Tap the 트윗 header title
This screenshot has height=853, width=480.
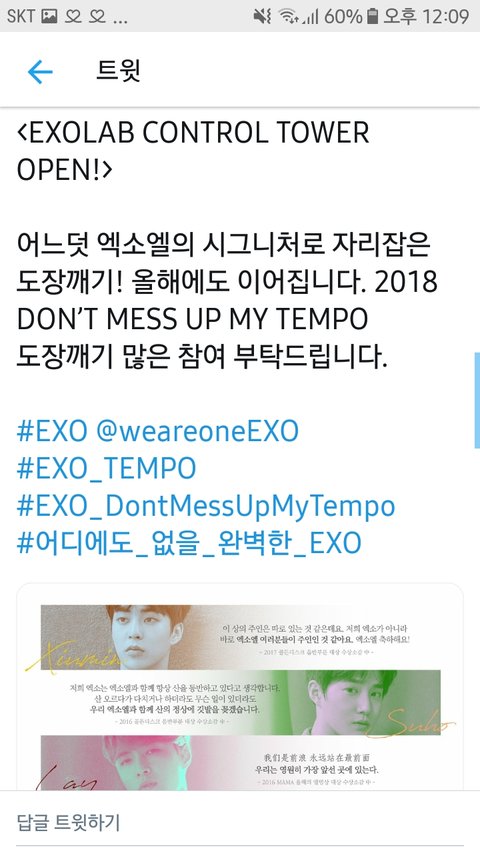pos(118,71)
